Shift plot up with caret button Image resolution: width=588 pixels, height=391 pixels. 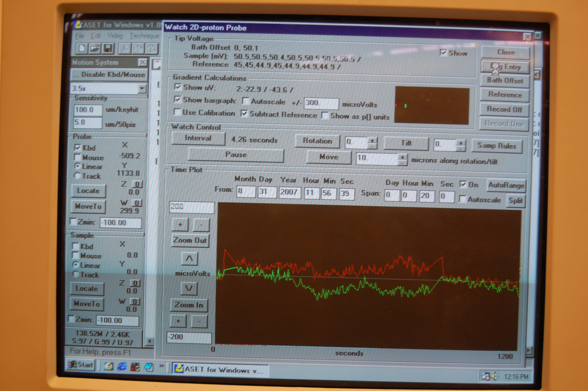189,258
